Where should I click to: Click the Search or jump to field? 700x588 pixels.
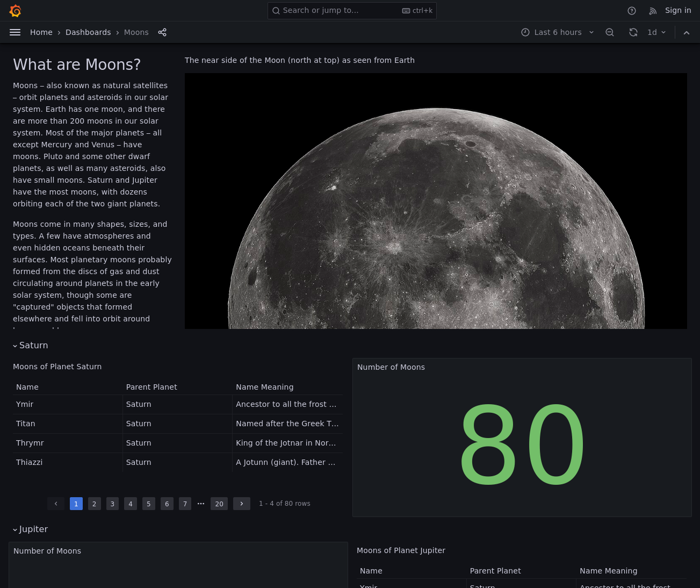pos(352,11)
